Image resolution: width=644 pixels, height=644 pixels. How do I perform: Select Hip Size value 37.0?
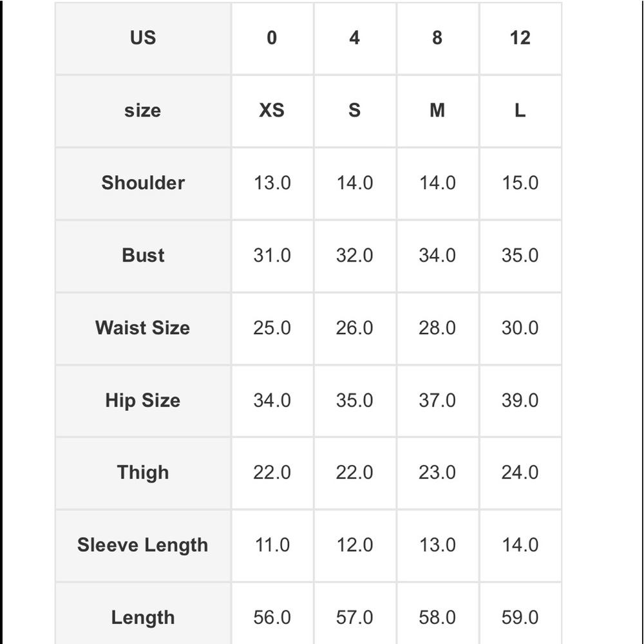click(437, 401)
